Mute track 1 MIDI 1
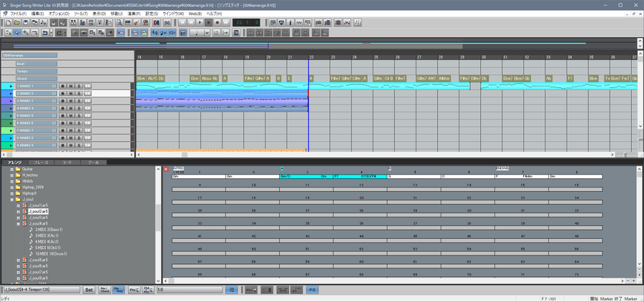 click(70, 86)
